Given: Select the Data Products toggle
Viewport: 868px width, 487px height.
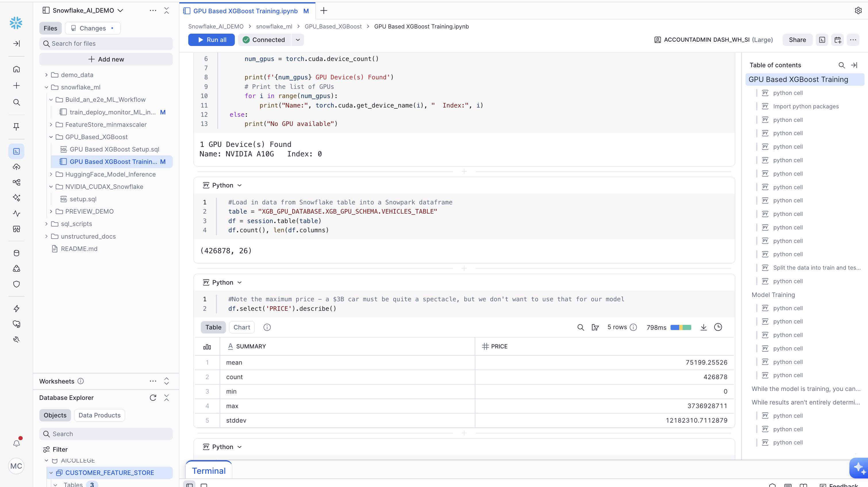Looking at the screenshot, I should pyautogui.click(x=99, y=415).
